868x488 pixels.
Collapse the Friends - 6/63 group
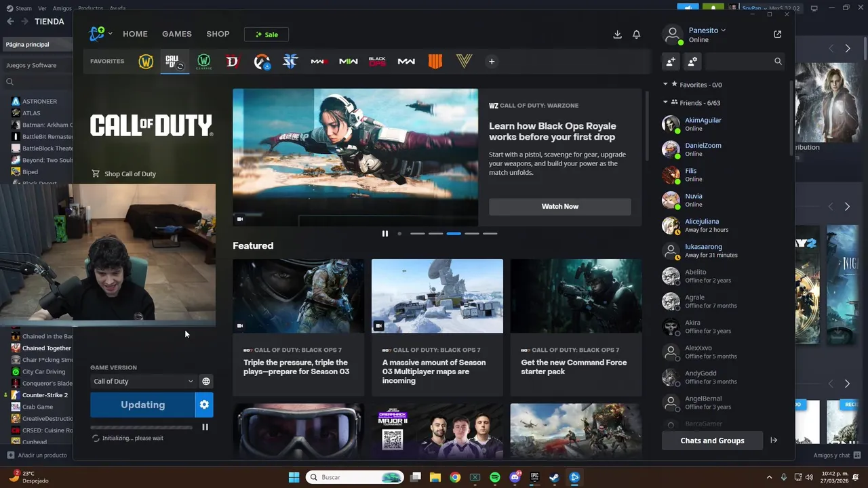pos(665,103)
